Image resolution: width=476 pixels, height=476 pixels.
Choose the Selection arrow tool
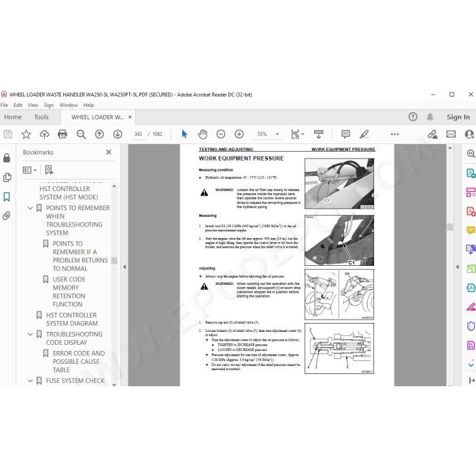[x=184, y=134]
